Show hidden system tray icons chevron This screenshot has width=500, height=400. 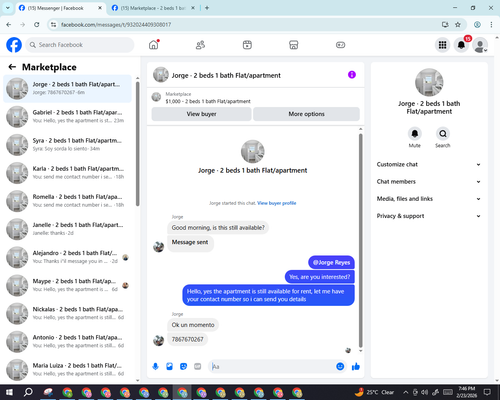click(405, 392)
